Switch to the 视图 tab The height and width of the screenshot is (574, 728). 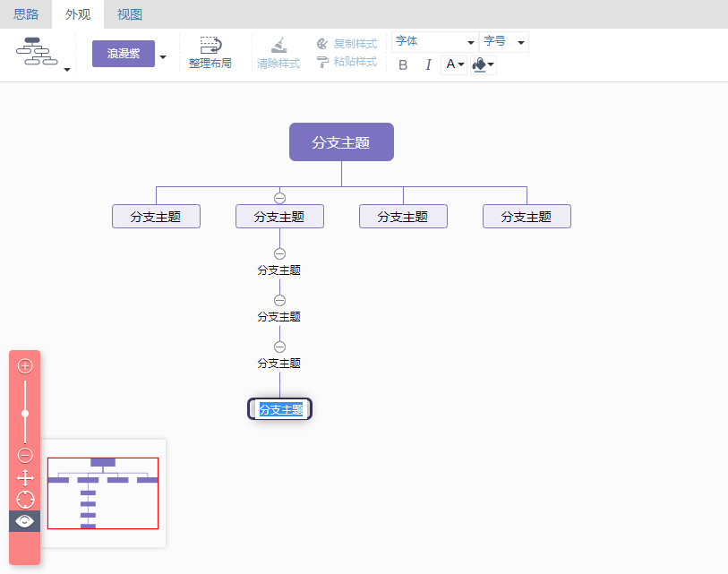click(130, 14)
